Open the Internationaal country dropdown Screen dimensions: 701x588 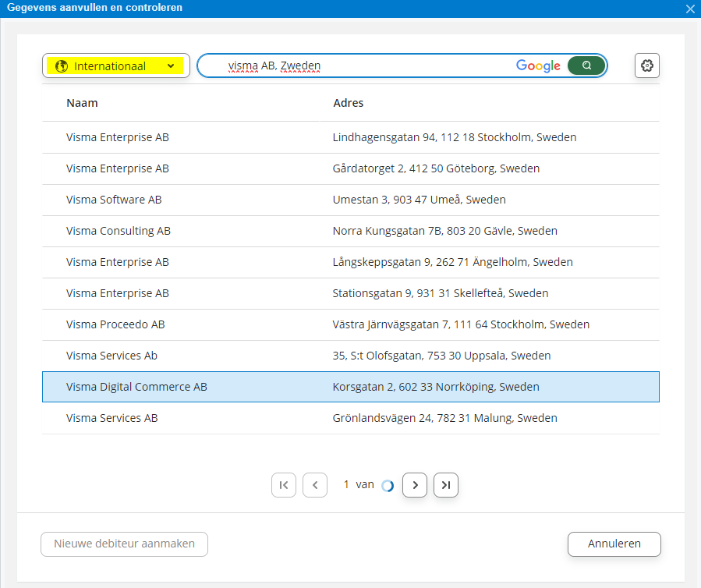tap(116, 66)
